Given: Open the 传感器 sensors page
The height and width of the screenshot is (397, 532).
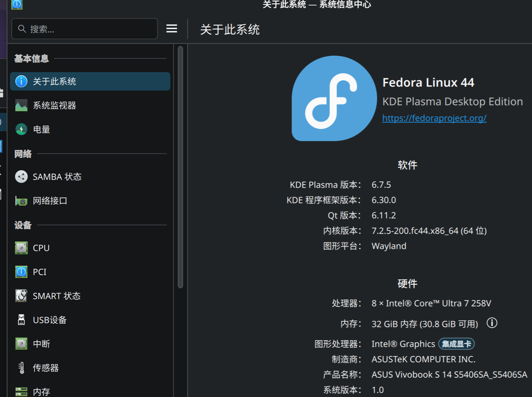Looking at the screenshot, I should pyautogui.click(x=90, y=368).
